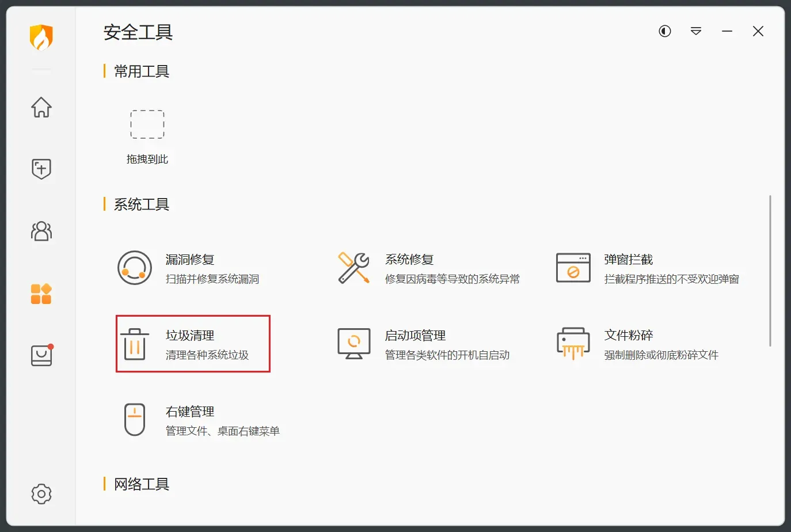Click the 文件粉碎 shredder icon
The width and height of the screenshot is (791, 532).
tap(573, 344)
